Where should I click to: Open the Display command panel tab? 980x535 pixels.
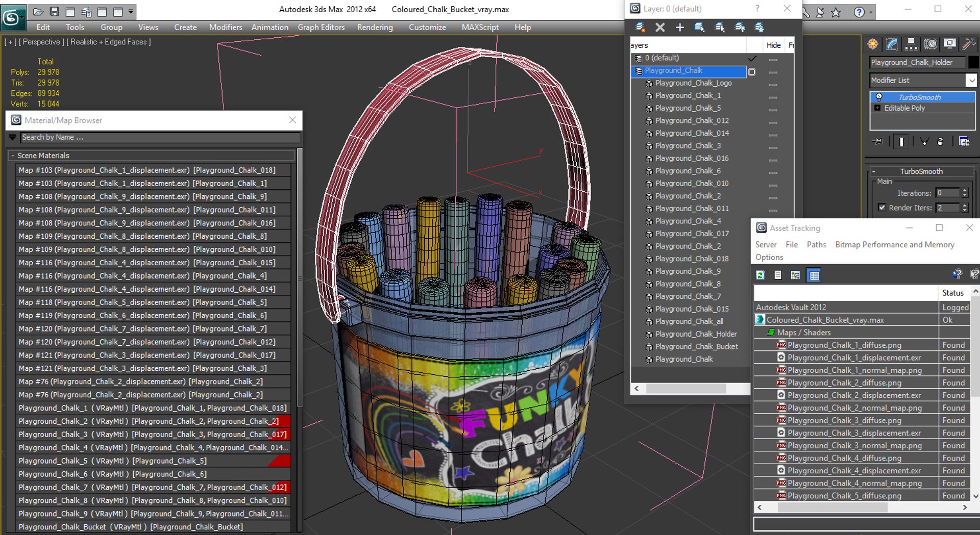(x=949, y=44)
